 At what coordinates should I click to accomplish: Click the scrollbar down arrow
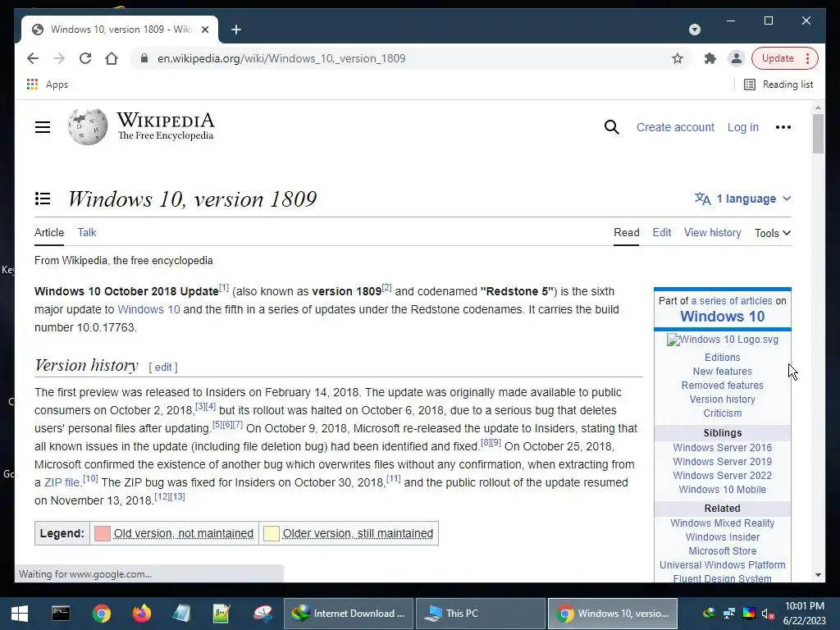tap(818, 575)
